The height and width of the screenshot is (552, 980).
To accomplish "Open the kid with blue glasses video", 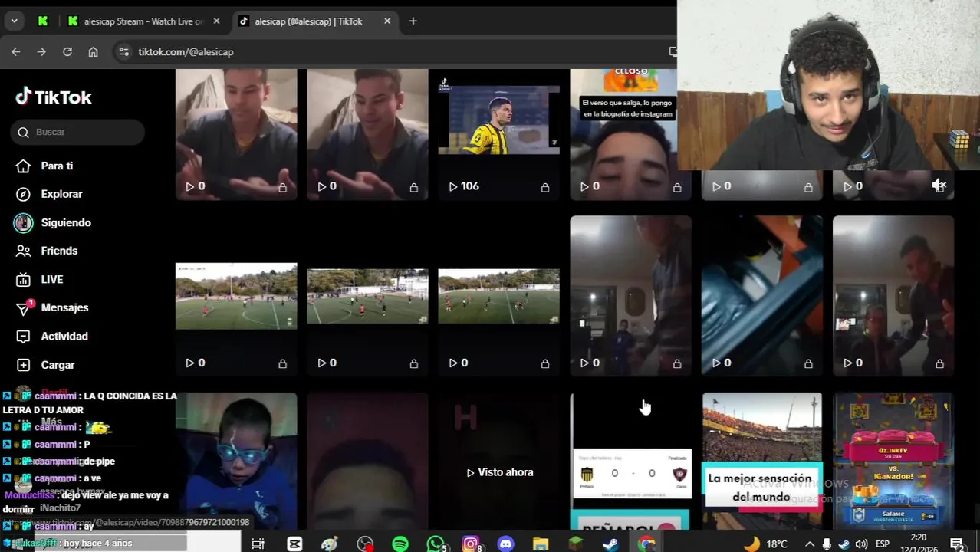I will 236,461.
